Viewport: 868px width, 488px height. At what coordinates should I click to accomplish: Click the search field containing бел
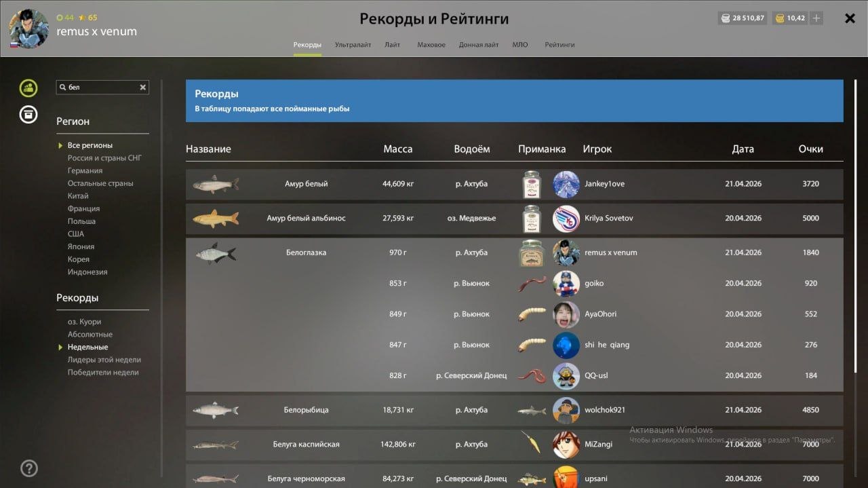coord(102,88)
